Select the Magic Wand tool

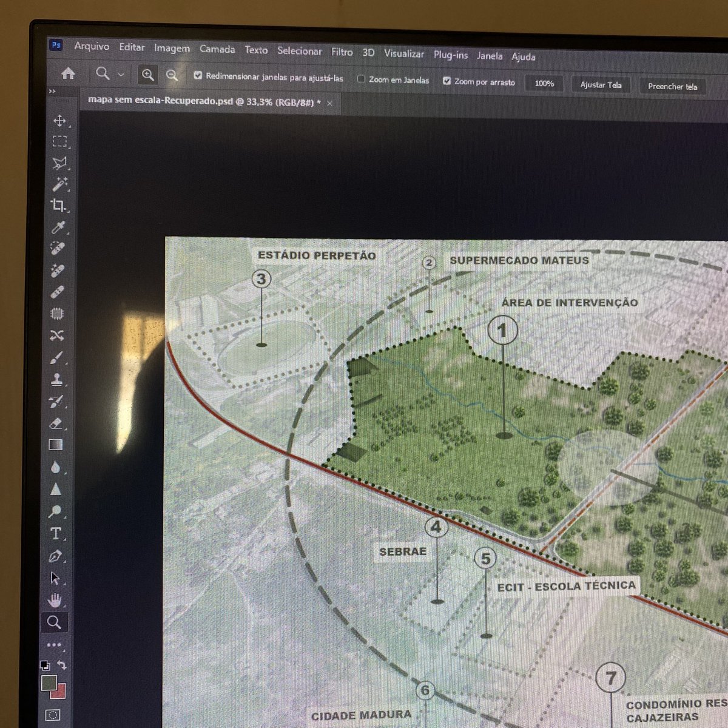[59, 184]
